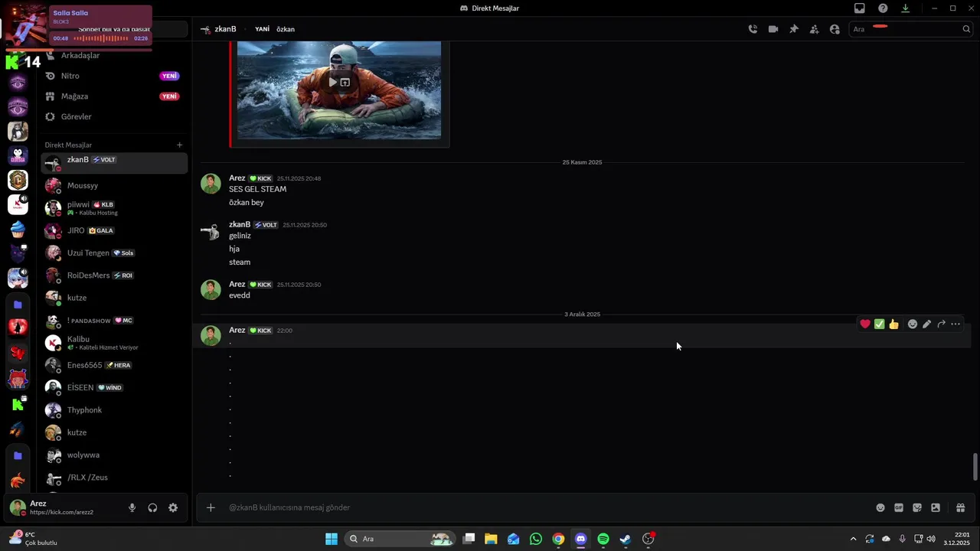This screenshot has height=551, width=980.
Task: Send a gift via the gift icon
Action: tap(960, 507)
